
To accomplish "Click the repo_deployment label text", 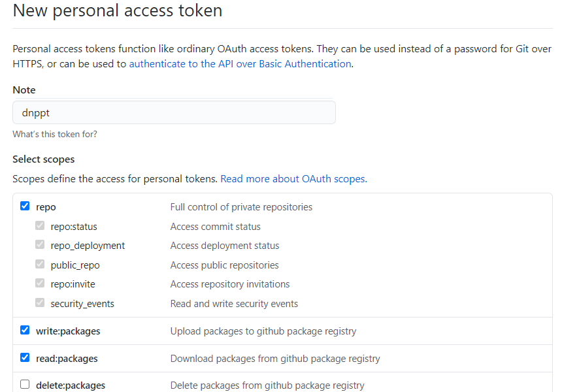I will point(88,246).
